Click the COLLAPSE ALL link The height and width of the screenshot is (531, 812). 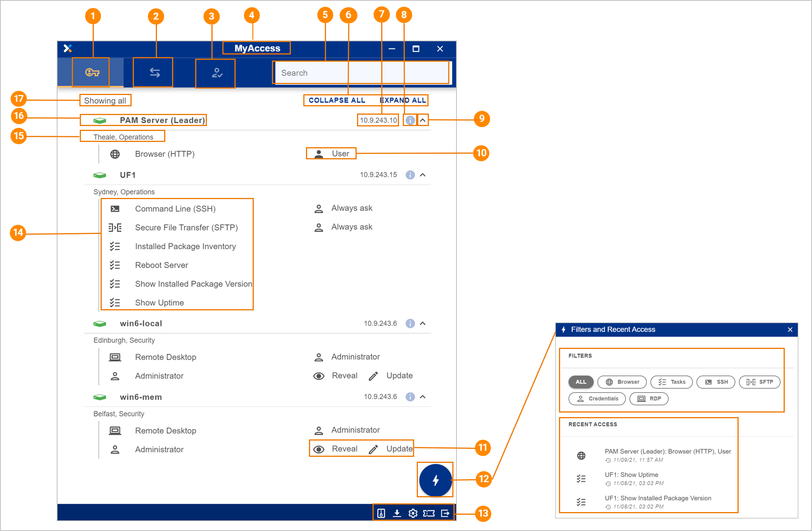tap(336, 100)
